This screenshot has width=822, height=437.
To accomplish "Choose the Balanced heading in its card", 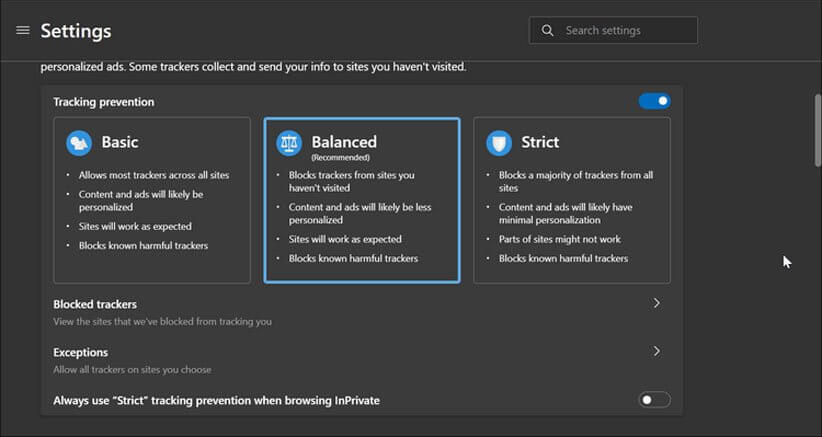I will (x=344, y=142).
